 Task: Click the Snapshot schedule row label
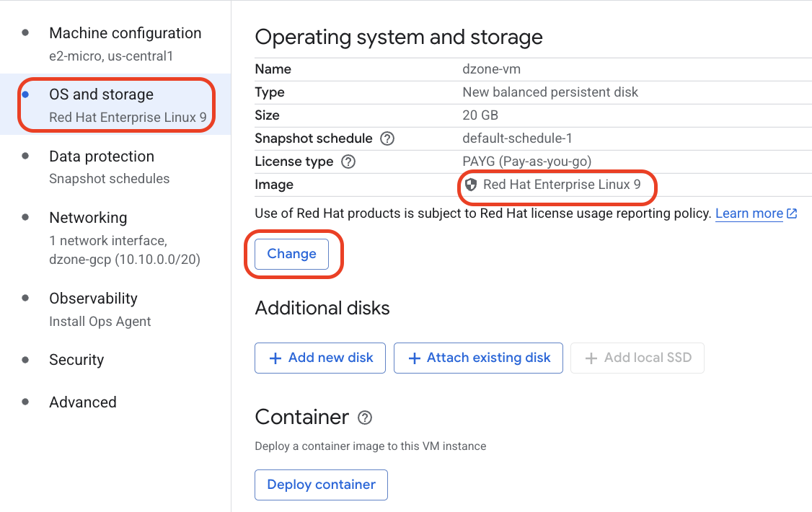pyautogui.click(x=313, y=138)
